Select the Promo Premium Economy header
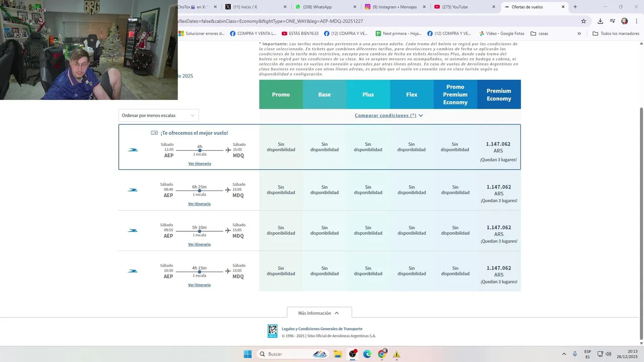The image size is (644, 362). [455, 95]
